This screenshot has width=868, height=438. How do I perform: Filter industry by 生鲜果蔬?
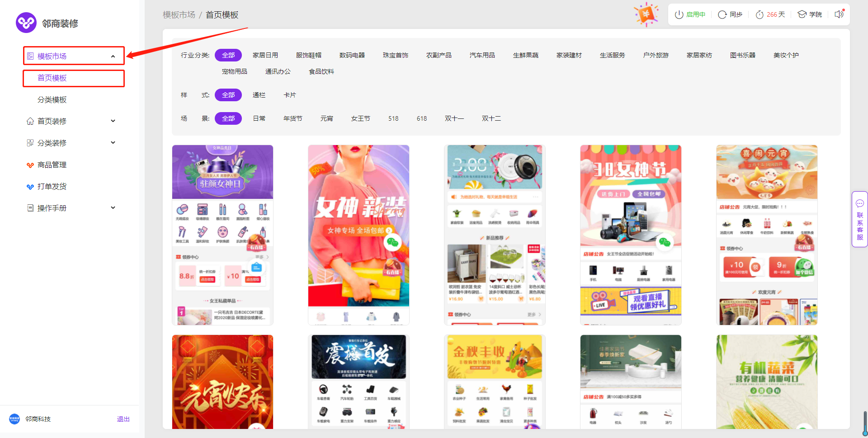pyautogui.click(x=526, y=55)
